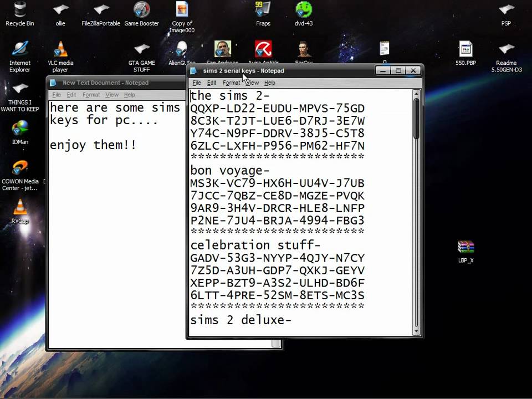Click the key line starting 7JCC-7QBZ
This screenshot has height=399, width=532.
(278, 196)
